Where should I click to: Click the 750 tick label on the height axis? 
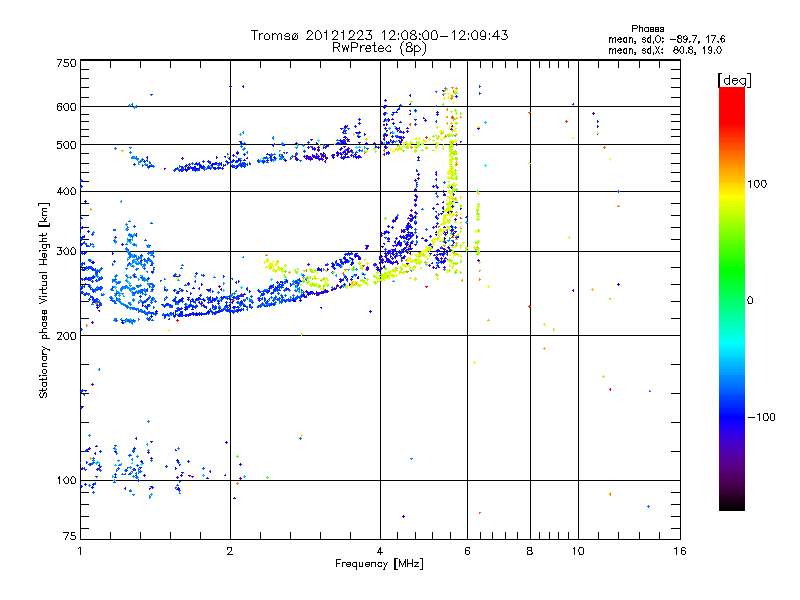[66, 63]
